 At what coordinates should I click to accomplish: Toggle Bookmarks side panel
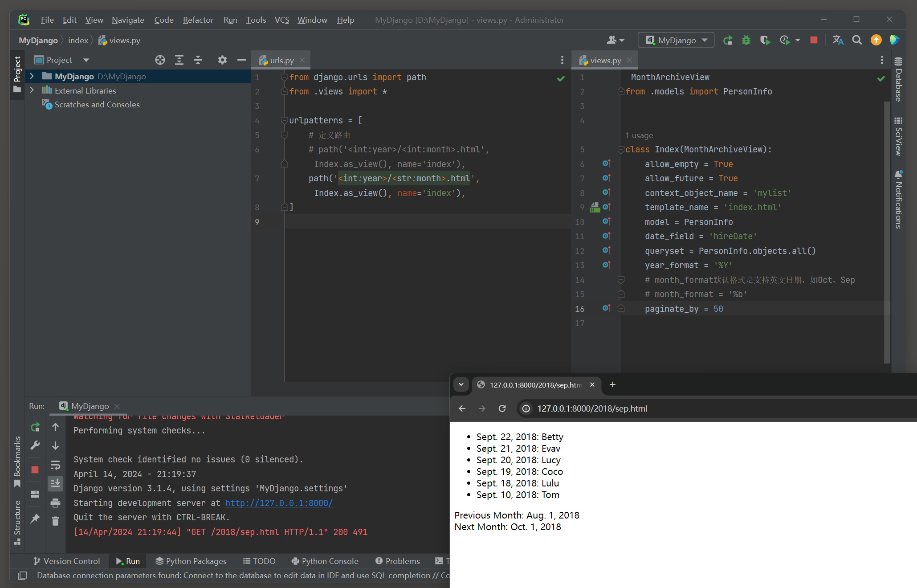point(17,461)
